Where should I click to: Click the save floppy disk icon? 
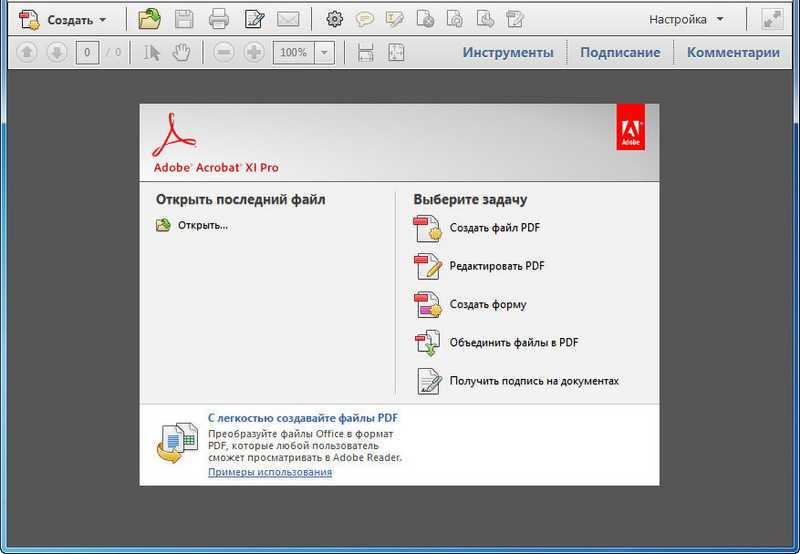[184, 20]
